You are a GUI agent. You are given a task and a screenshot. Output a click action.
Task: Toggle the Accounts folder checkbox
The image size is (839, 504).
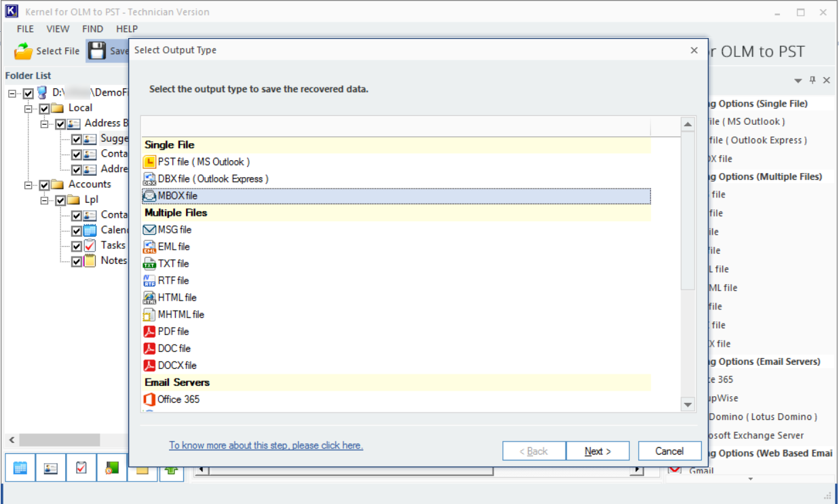click(44, 185)
